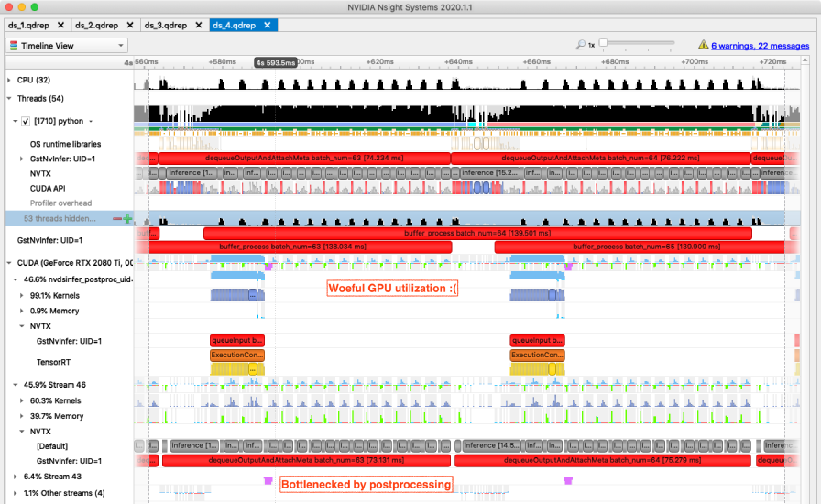Screen dimensions: 821x504
Task: Expand the 6.4% Stream 43 row
Action: tap(16, 477)
